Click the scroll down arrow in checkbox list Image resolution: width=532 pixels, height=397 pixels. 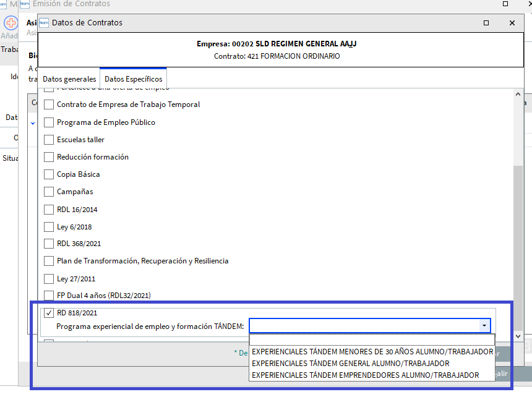[x=518, y=336]
